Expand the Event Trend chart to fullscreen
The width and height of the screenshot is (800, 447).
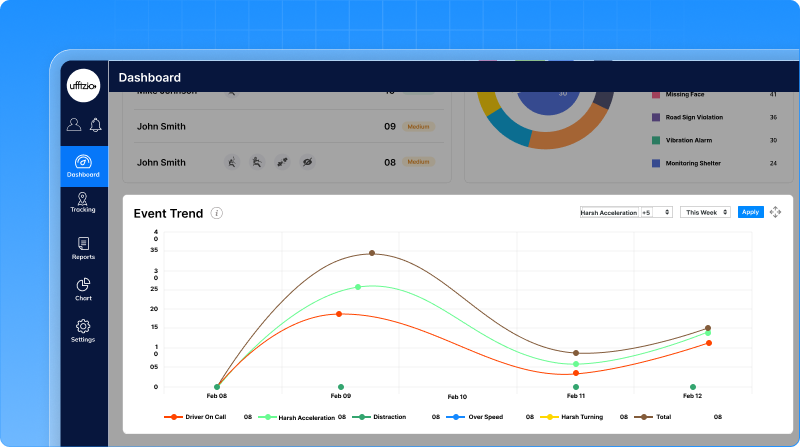tap(775, 212)
